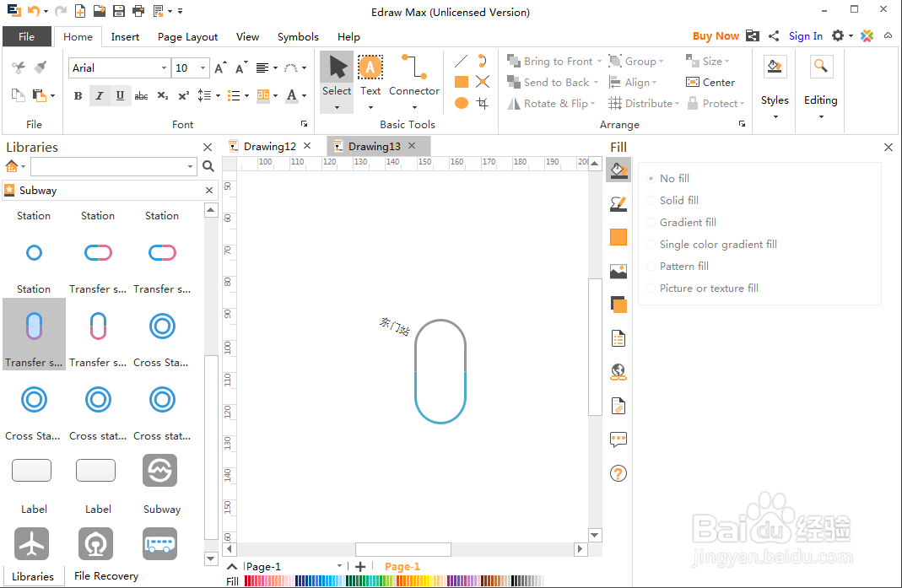Viewport: 902px width, 588px height.
Task: Expand the Styles dropdown
Action: coord(775,116)
